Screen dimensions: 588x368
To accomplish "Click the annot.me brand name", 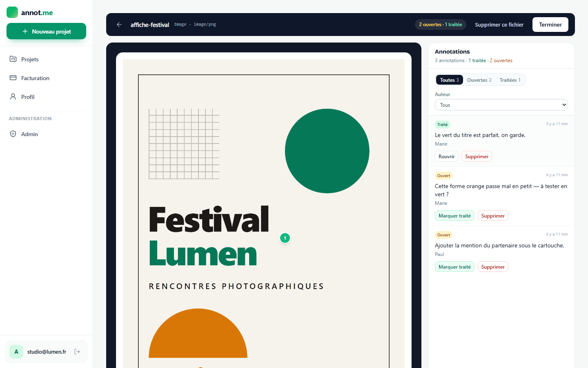I will (x=37, y=13).
